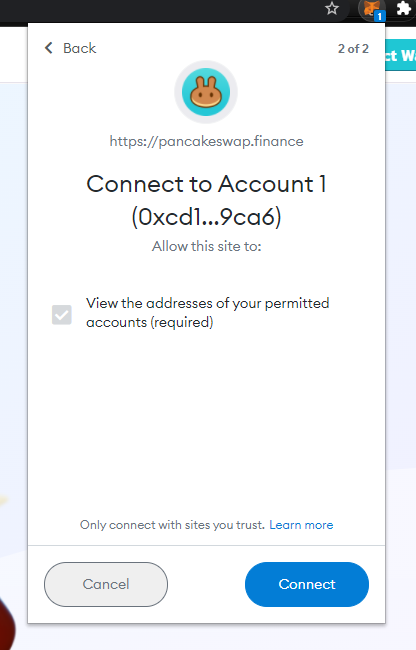Click the PancakeSwap bunny logo
416x650 pixels.
206,92
